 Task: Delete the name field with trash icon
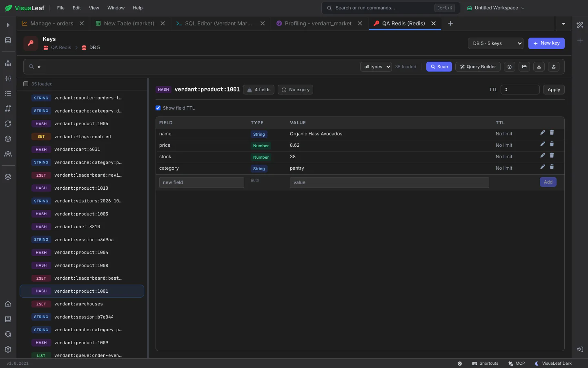click(552, 132)
